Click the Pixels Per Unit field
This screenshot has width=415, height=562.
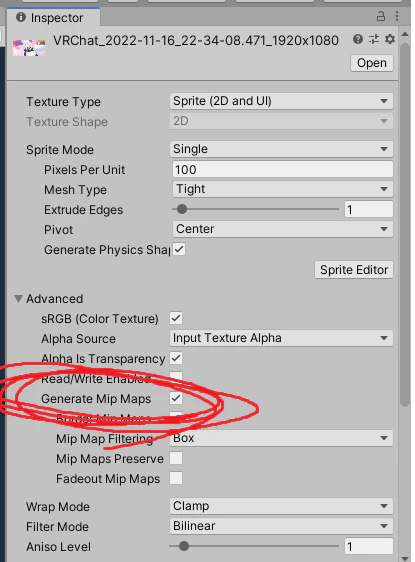pyautogui.click(x=283, y=170)
